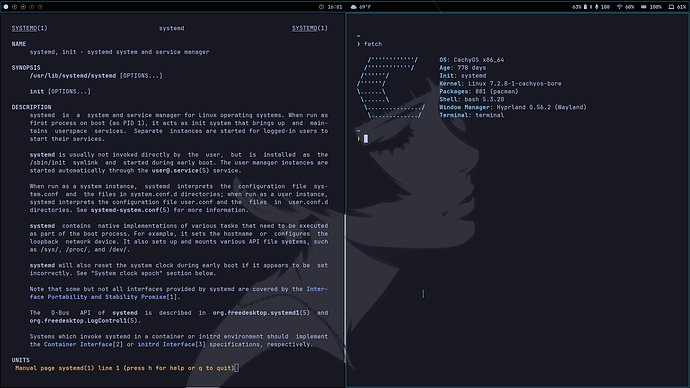The width and height of the screenshot is (690, 388).
Task: Click the fetch command in the terminal
Action: pos(373,44)
